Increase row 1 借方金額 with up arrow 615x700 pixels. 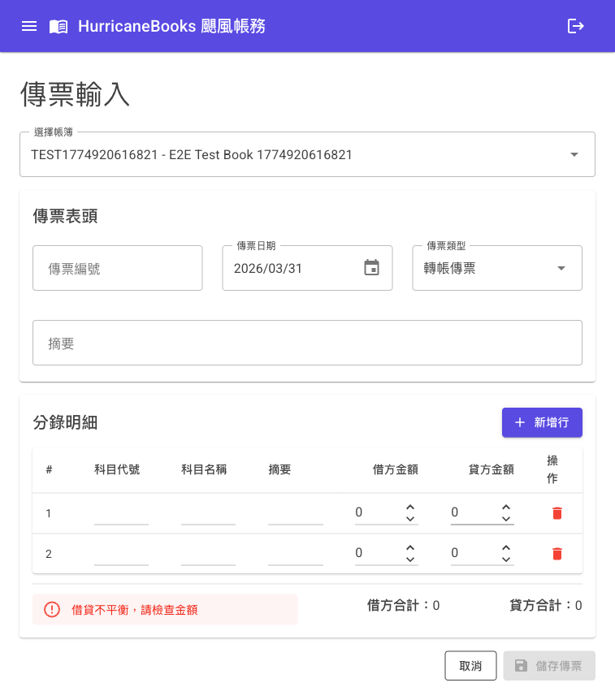tap(410, 507)
